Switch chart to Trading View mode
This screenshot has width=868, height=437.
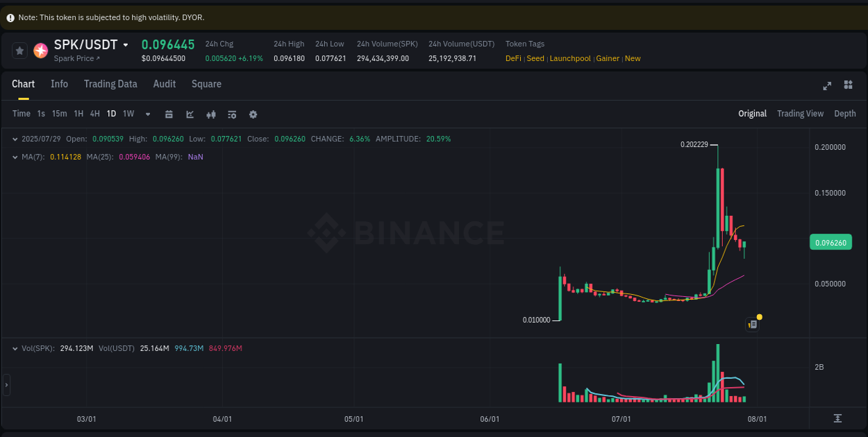click(x=800, y=113)
